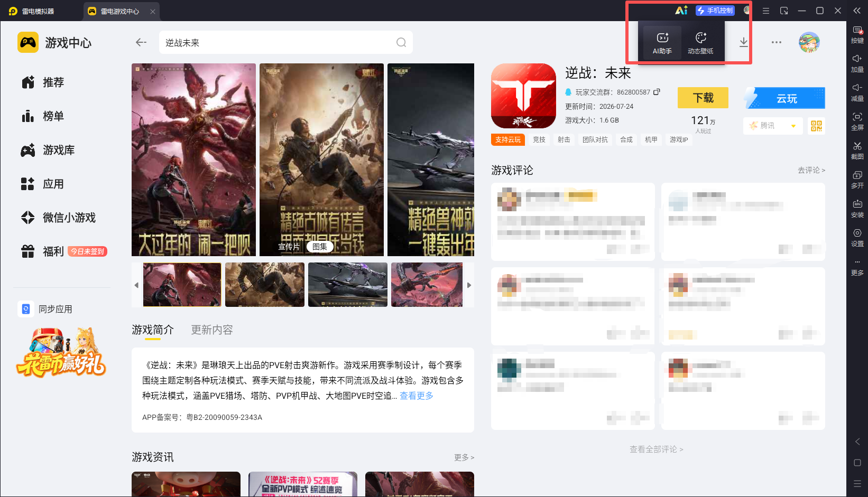Copy the 玩家交流群 number

point(657,92)
